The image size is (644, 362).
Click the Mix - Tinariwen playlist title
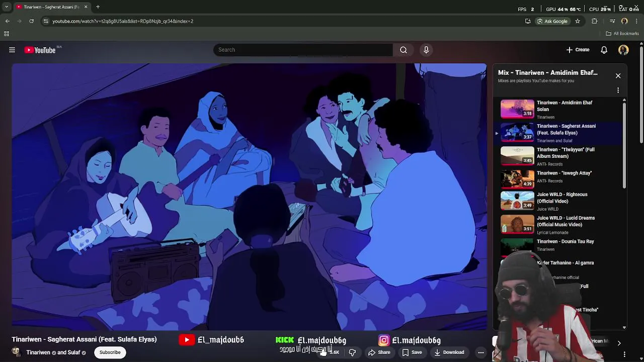point(548,73)
